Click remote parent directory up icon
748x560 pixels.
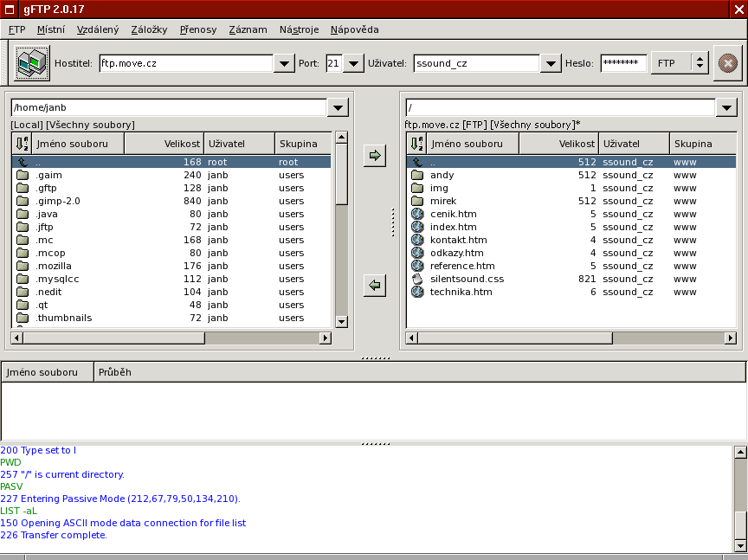[x=417, y=162]
